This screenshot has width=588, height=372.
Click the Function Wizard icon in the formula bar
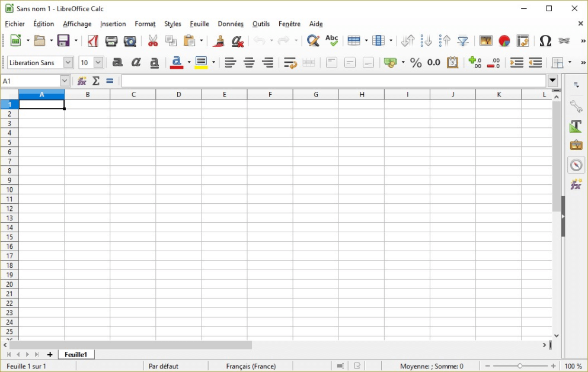pyautogui.click(x=82, y=81)
